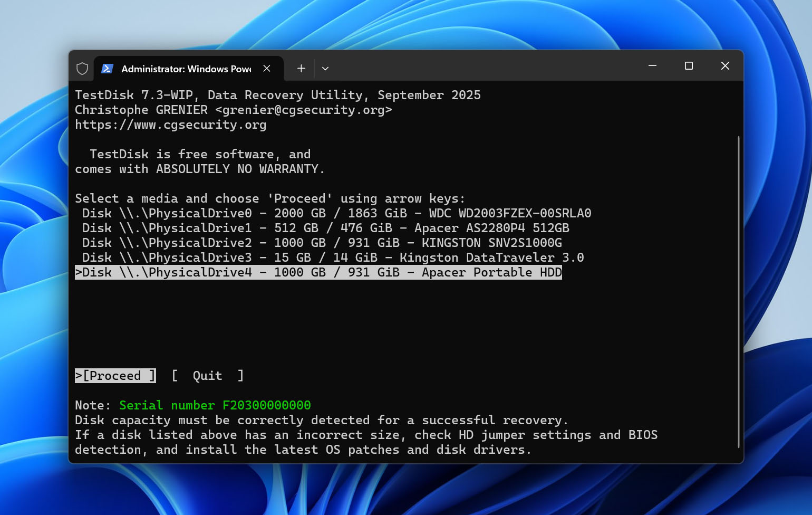Click the PowerShell icon on the tab
This screenshot has height=515, width=812.
point(107,69)
